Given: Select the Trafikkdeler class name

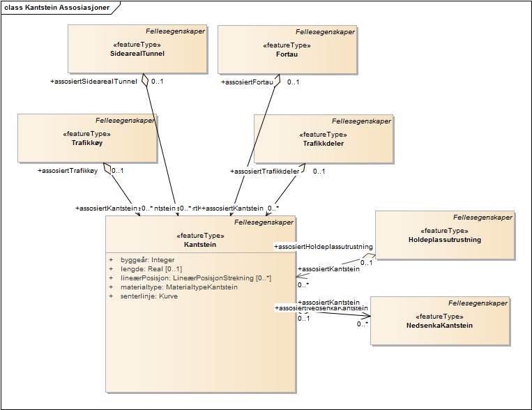Looking at the screenshot, I should click(323, 144).
